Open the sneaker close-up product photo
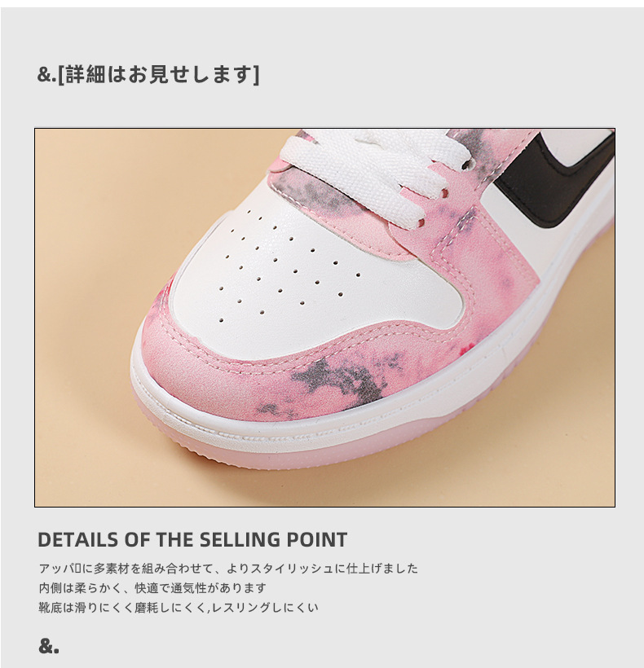644x668 pixels. [x=324, y=318]
